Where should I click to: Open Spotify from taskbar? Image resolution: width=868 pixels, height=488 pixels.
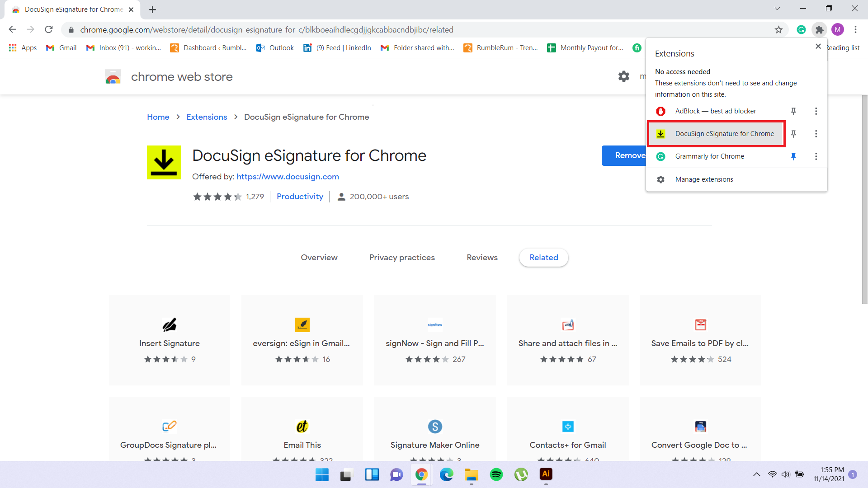(496, 474)
